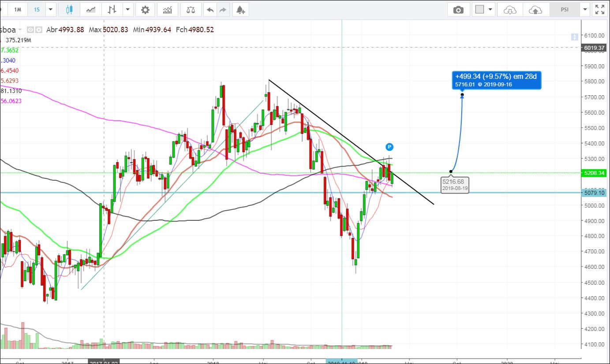Click the 5700.00 price scale label
This screenshot has width=610, height=364.
(x=594, y=97)
